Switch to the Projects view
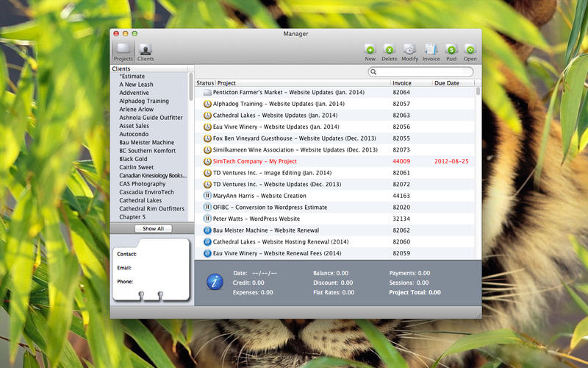Image resolution: width=588 pixels, height=368 pixels. pyautogui.click(x=123, y=50)
